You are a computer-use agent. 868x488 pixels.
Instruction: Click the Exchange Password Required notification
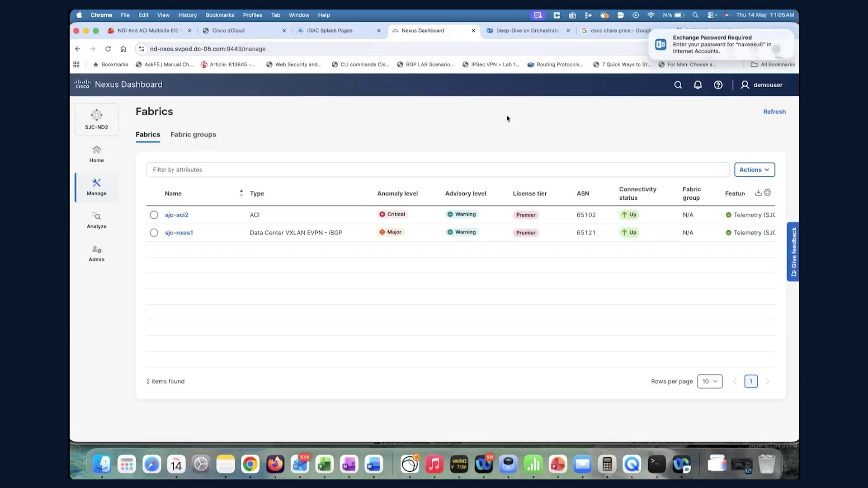pos(721,44)
